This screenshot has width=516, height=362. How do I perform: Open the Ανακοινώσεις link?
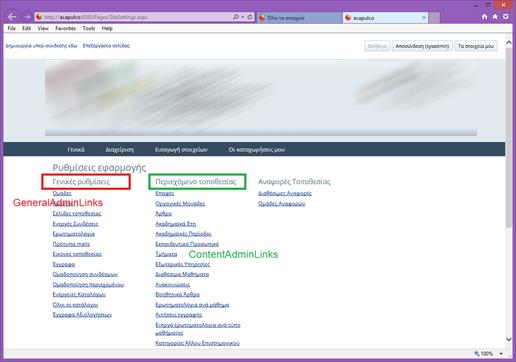(x=172, y=285)
